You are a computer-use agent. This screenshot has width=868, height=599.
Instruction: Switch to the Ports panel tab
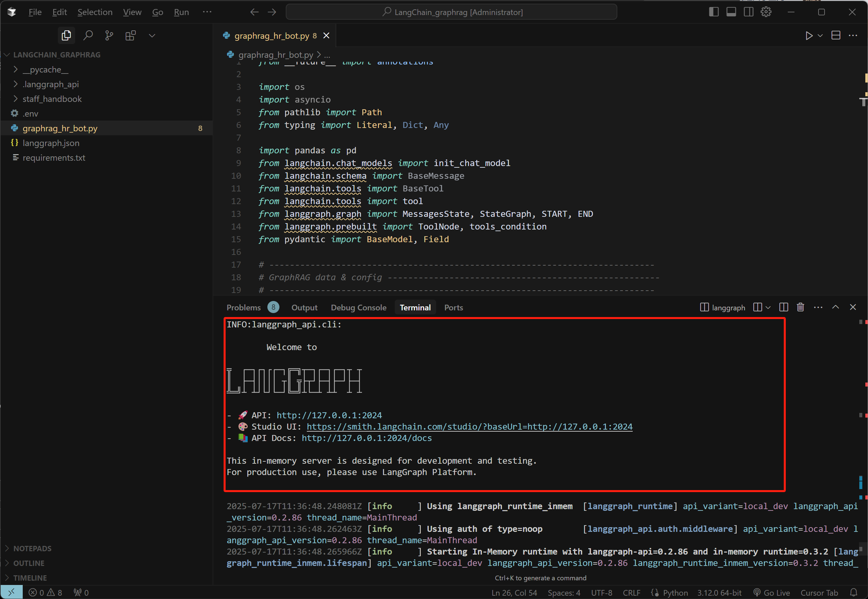point(454,307)
